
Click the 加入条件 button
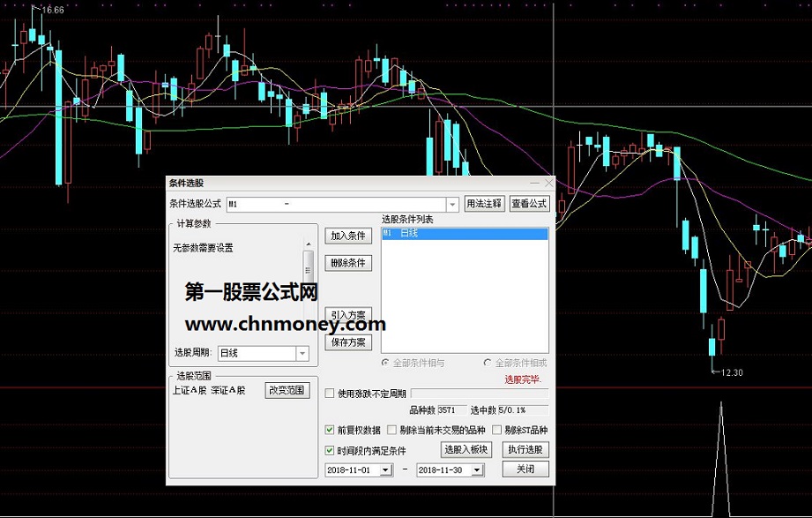[348, 236]
